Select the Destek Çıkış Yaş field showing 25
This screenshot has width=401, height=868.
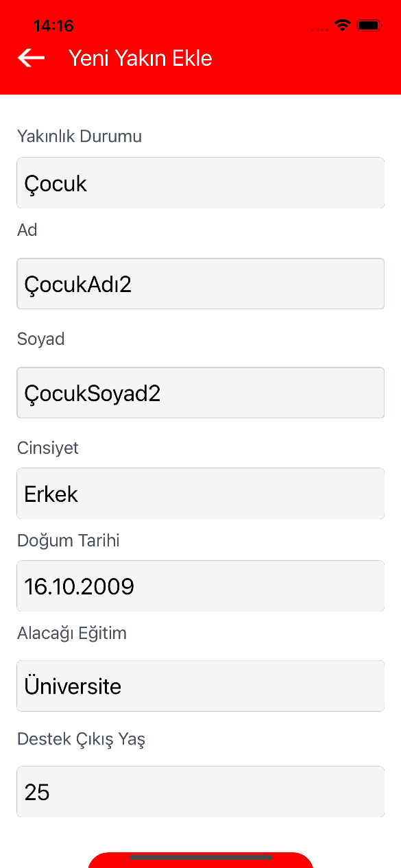[x=200, y=792]
